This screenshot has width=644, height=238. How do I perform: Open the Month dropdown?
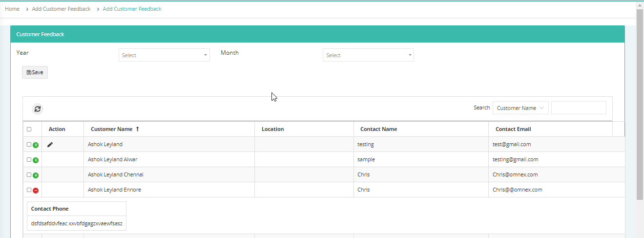(368, 55)
